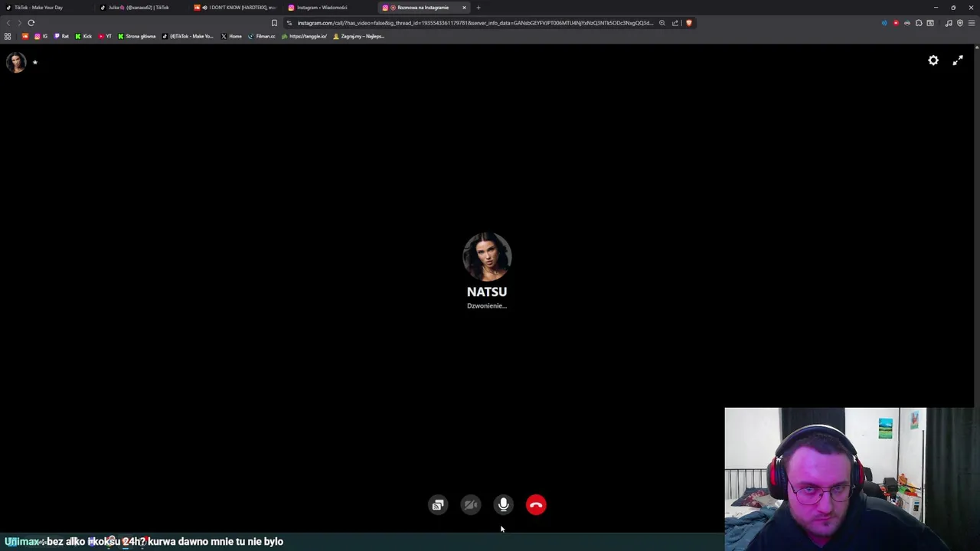
Task: Open Brave VPN shield icon
Action: (x=960, y=23)
